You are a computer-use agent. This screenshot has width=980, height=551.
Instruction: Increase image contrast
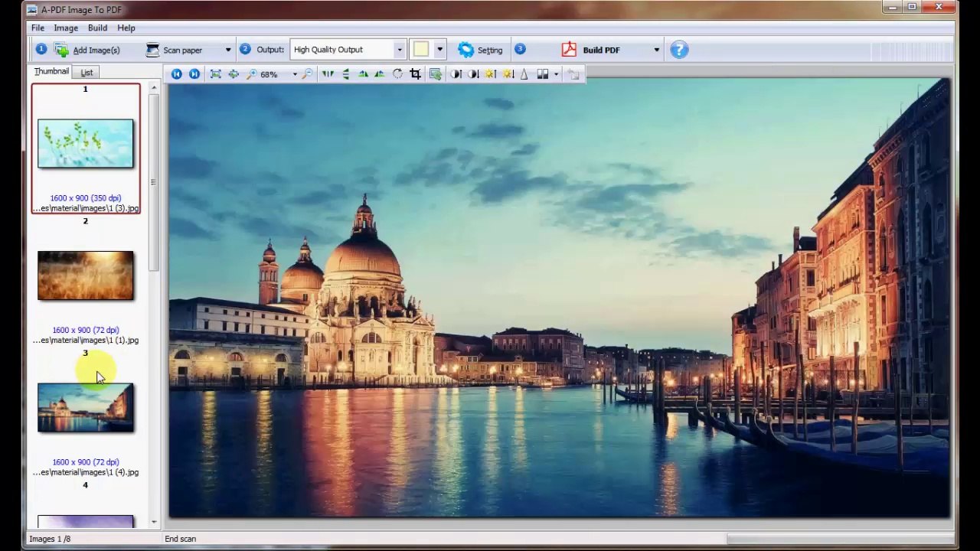tap(456, 74)
